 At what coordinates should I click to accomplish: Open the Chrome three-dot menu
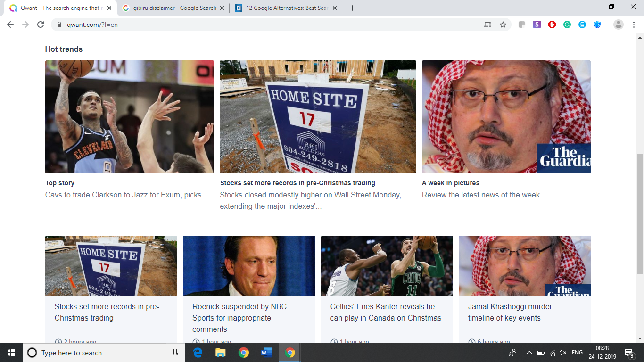click(x=634, y=25)
